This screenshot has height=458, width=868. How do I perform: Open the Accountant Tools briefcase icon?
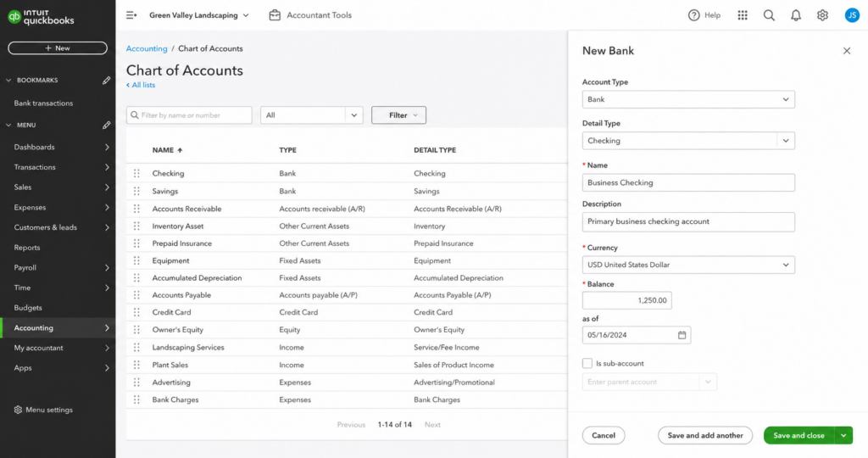(275, 15)
